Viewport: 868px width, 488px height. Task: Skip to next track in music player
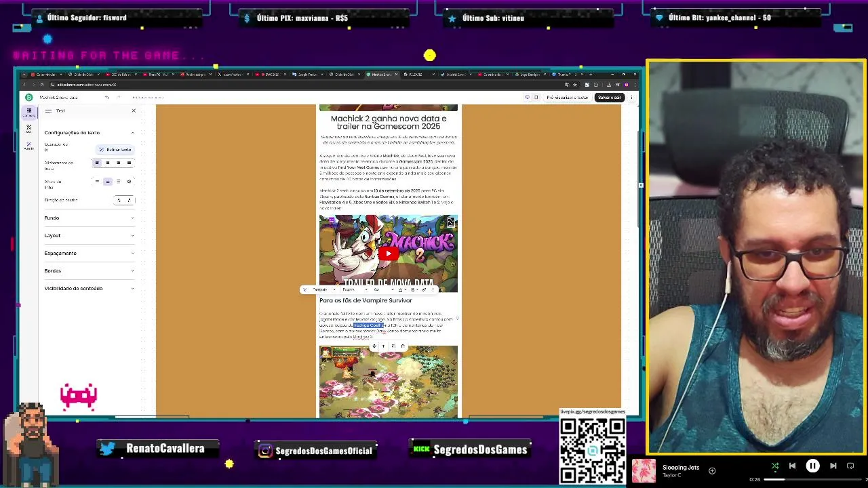pyautogui.click(x=833, y=466)
